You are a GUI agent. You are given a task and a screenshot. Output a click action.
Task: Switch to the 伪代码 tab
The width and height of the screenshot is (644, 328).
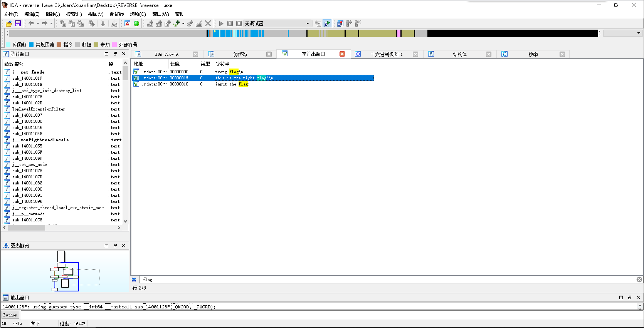click(240, 54)
